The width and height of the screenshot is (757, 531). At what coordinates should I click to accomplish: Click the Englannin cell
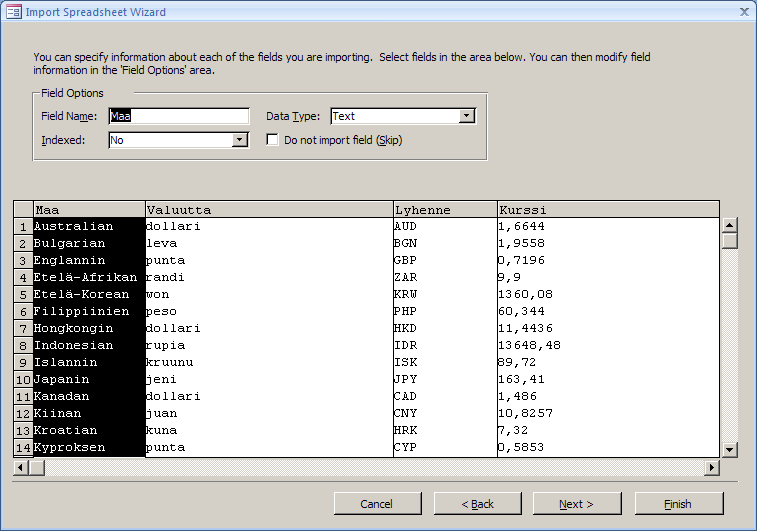tap(89, 260)
